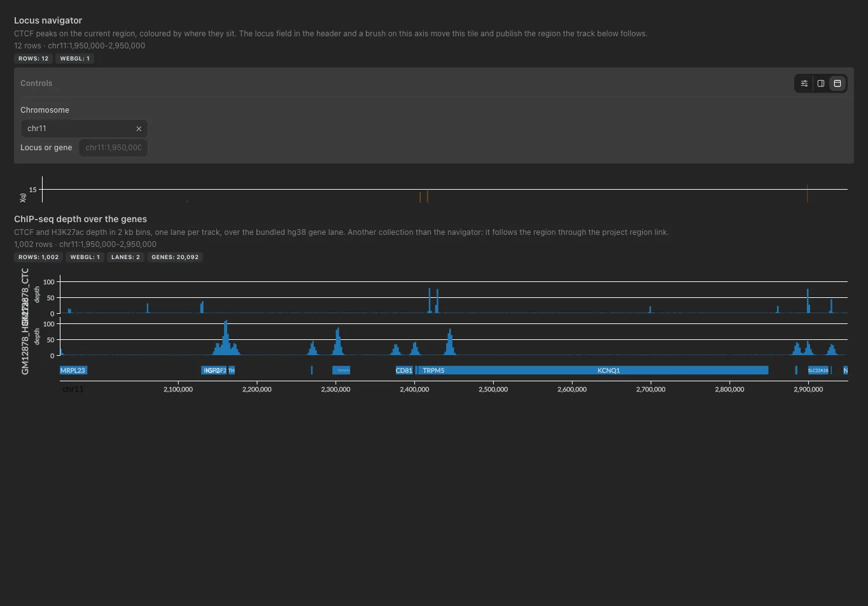Clear the chr11 chromosome selection
Viewport: 868px width, 606px height.
(x=139, y=129)
